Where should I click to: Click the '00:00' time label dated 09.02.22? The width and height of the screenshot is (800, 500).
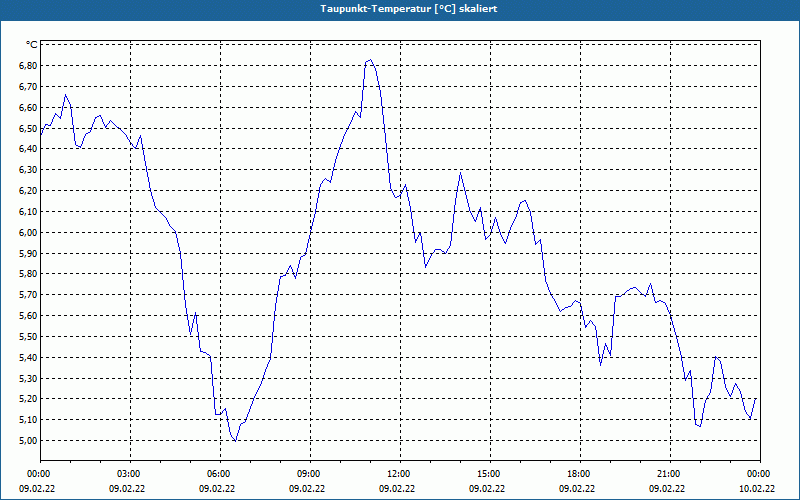coord(38,474)
